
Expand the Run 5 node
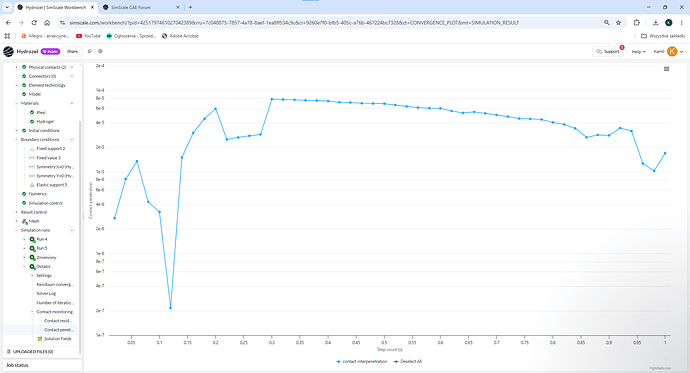pos(24,249)
